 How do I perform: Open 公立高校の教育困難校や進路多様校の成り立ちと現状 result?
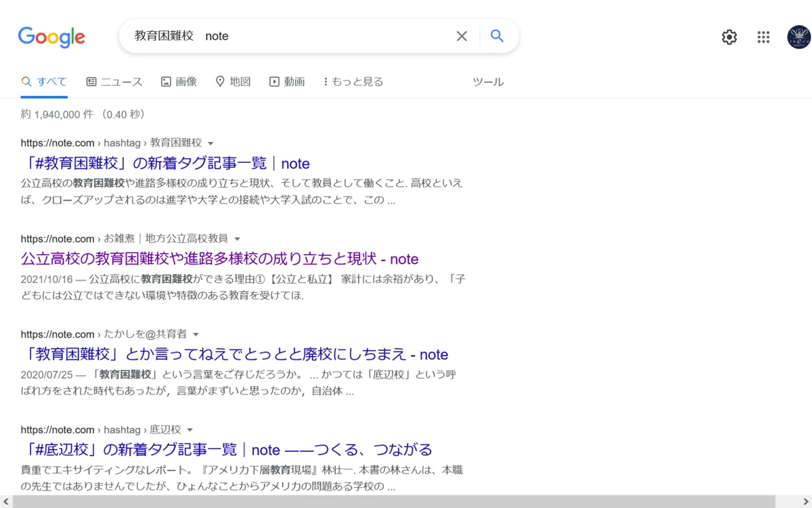220,258
